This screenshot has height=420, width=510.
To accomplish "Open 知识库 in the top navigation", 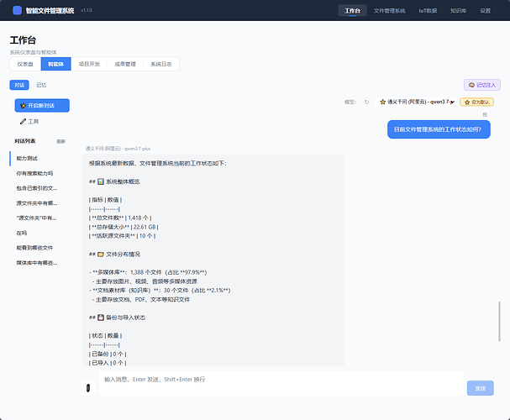I will pos(458,11).
